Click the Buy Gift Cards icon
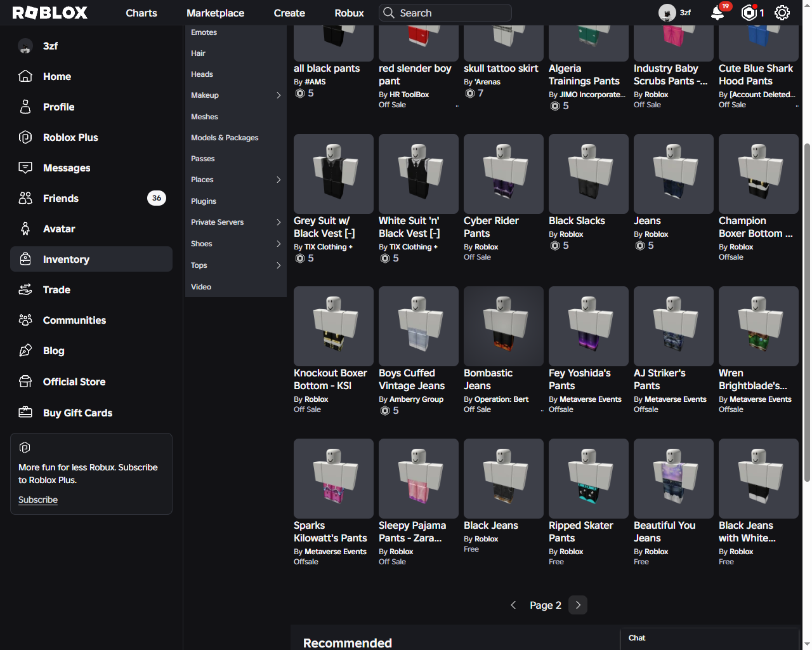812x650 pixels. point(25,413)
